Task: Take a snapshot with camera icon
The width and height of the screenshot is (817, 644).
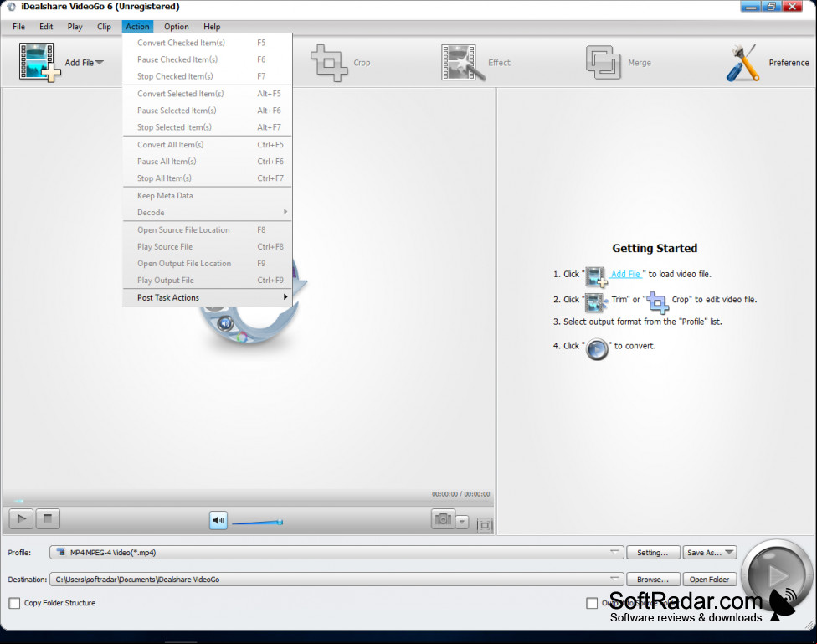Action: click(x=443, y=519)
